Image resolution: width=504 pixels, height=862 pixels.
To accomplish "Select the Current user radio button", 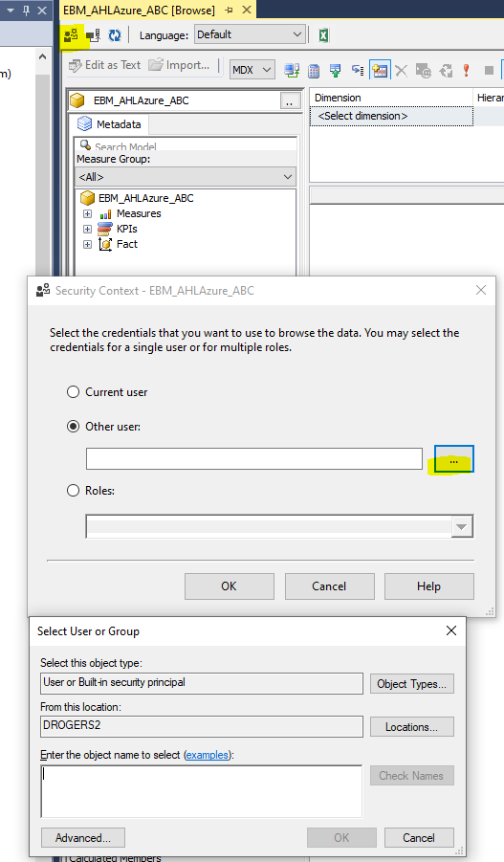I will (x=73, y=392).
